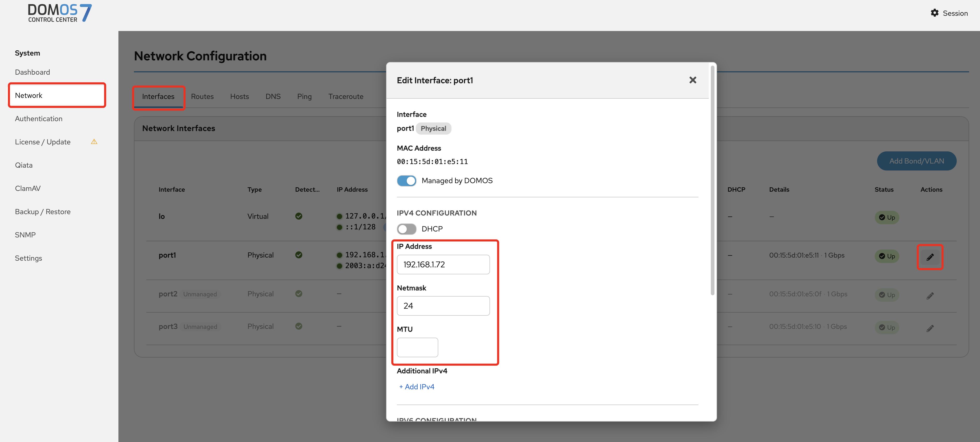This screenshot has height=442, width=980.
Task: Click the port3 Up status badge
Action: [x=886, y=328]
